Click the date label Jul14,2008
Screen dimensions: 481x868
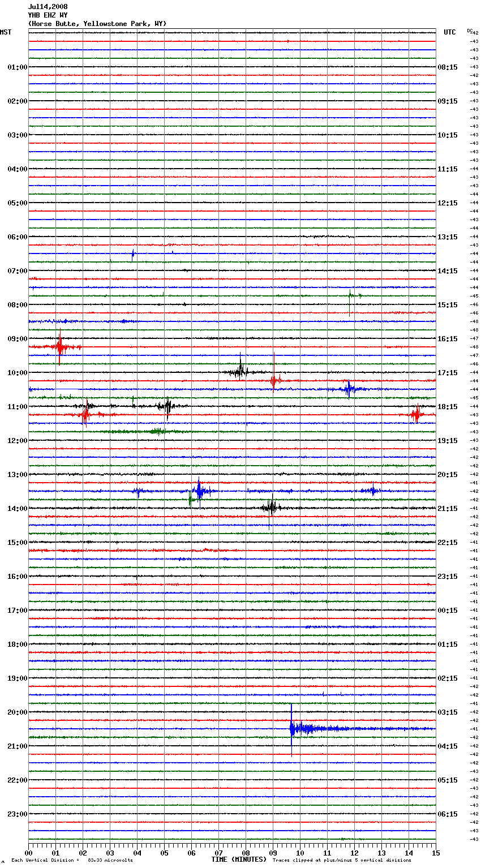coord(48,7)
